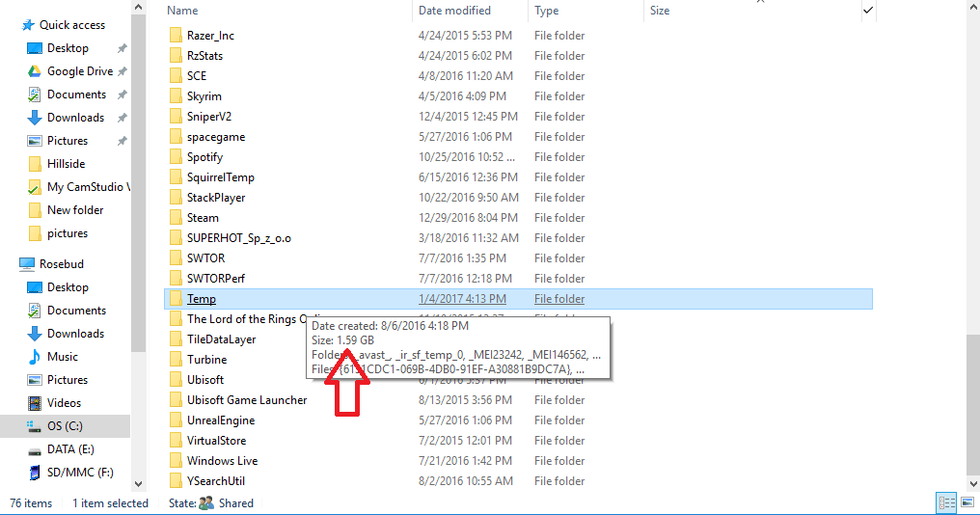The height and width of the screenshot is (515, 980).
Task: Select the SniperV2 folder
Action: [x=208, y=117]
